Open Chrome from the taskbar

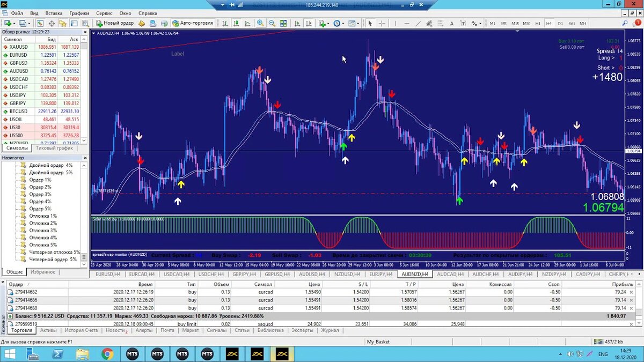click(x=107, y=354)
